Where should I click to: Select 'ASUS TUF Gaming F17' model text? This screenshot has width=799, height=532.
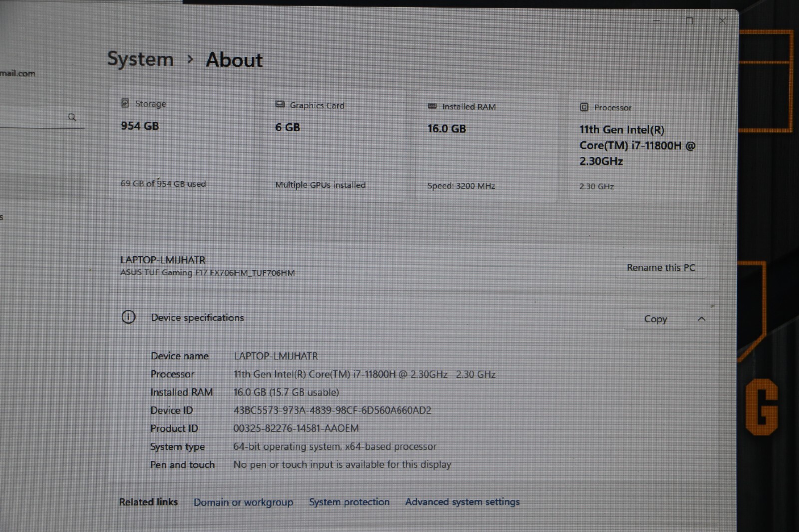click(x=207, y=273)
